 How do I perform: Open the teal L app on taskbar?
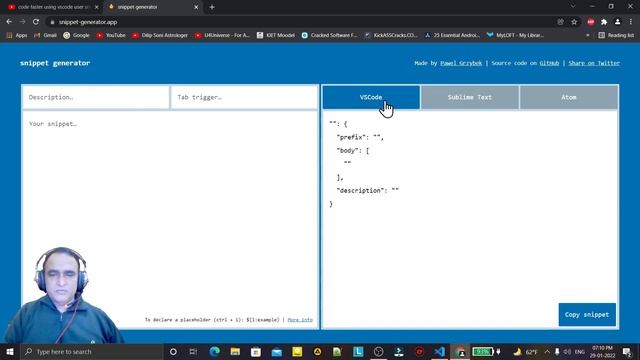click(x=358, y=351)
